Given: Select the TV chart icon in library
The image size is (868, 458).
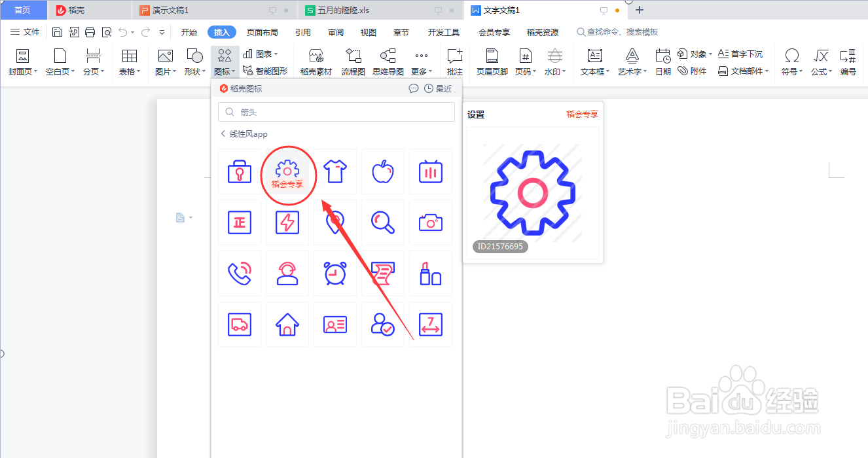Looking at the screenshot, I should (x=431, y=171).
